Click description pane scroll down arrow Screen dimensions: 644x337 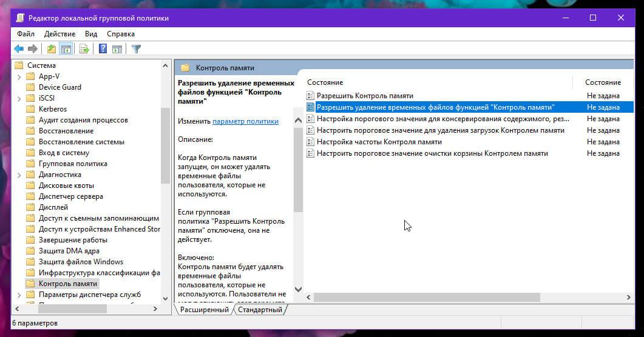coord(298,290)
